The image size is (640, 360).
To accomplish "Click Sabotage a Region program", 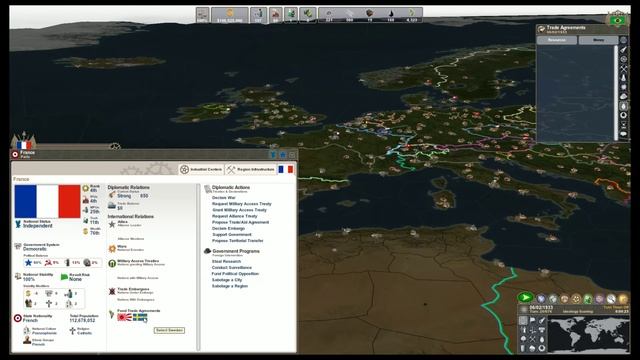I will coord(230,286).
